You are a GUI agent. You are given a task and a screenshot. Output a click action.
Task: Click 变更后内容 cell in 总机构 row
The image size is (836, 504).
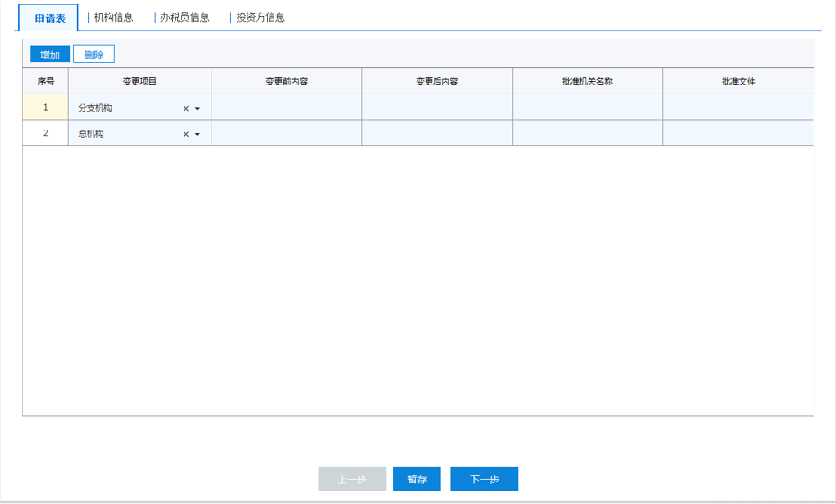point(436,133)
